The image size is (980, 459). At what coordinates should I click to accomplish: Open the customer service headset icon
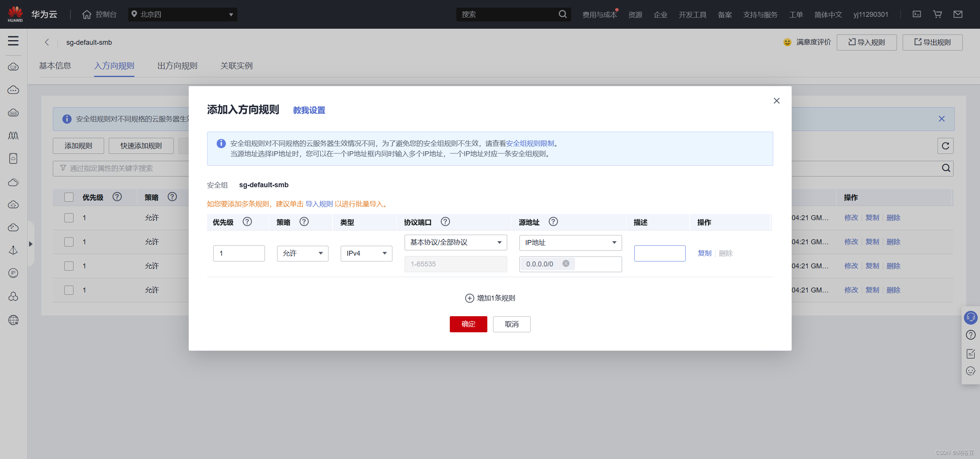pos(970,317)
